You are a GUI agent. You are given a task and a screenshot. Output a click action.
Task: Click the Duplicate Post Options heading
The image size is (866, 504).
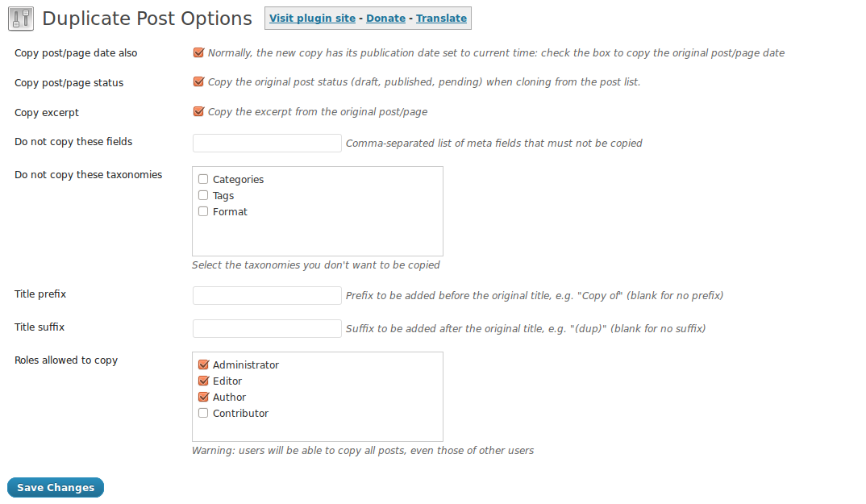147,19
